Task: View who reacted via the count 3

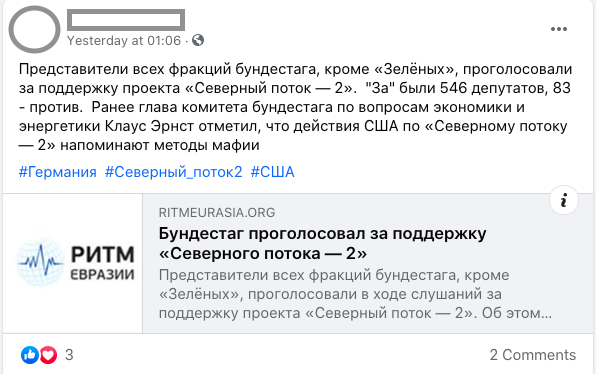Action: point(69,355)
